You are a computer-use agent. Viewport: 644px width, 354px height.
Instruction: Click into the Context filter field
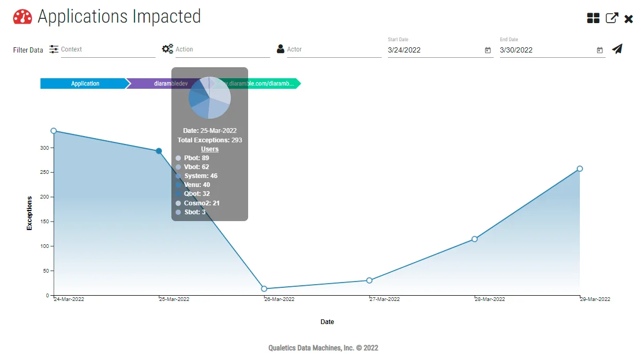pos(108,49)
